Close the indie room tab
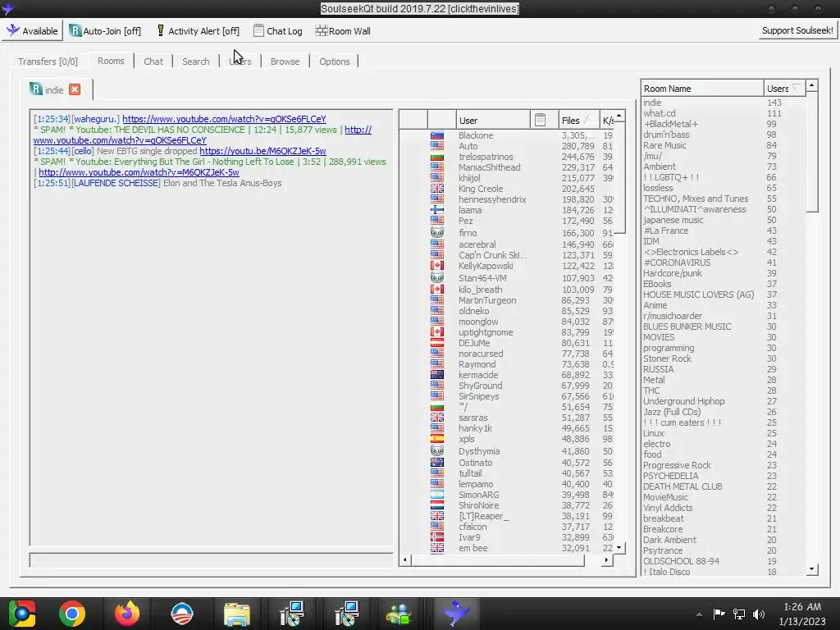 (75, 89)
